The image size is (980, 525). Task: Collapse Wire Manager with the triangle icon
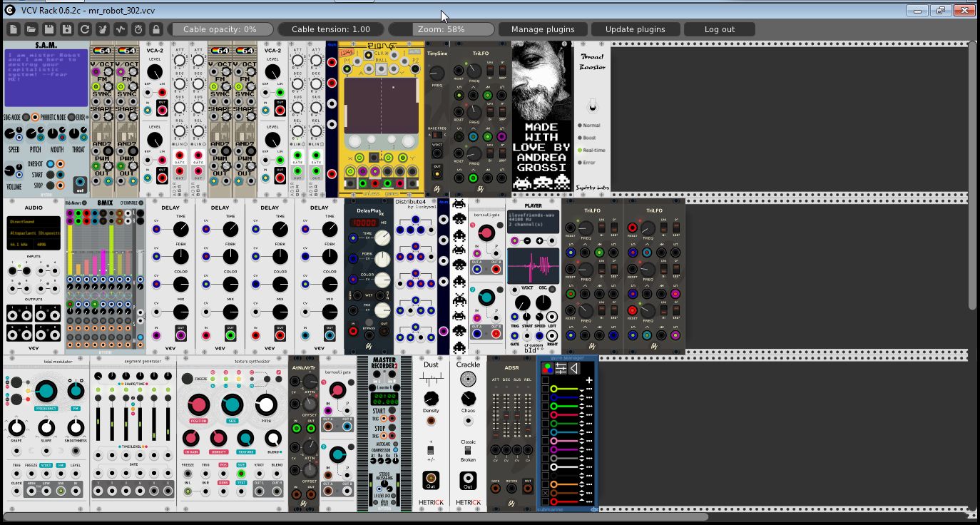[574, 368]
